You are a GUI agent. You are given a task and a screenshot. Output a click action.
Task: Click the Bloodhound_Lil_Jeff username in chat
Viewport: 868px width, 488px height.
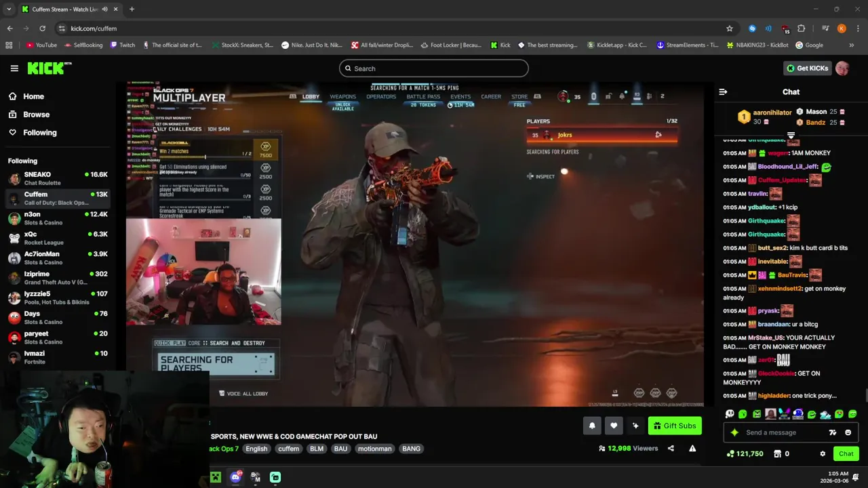pos(788,167)
